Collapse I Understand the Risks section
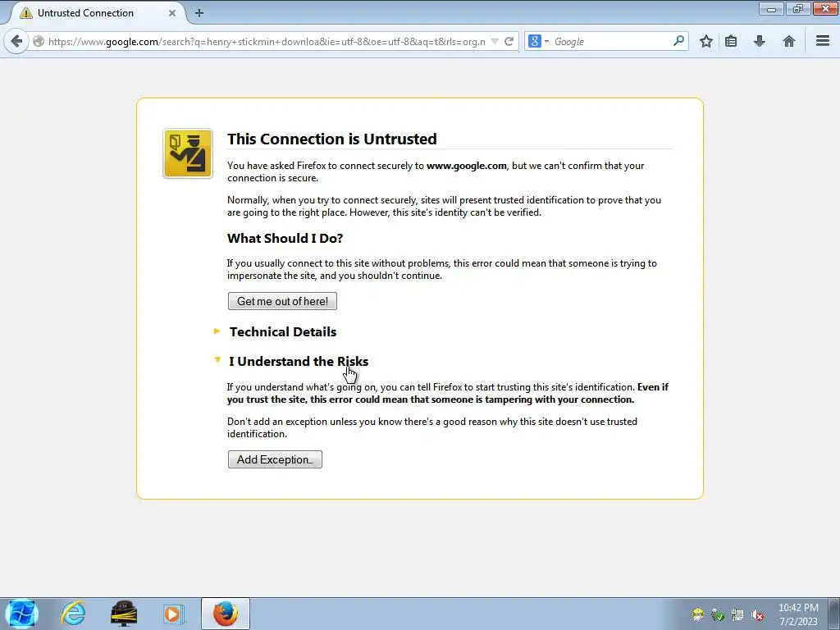 [x=299, y=361]
